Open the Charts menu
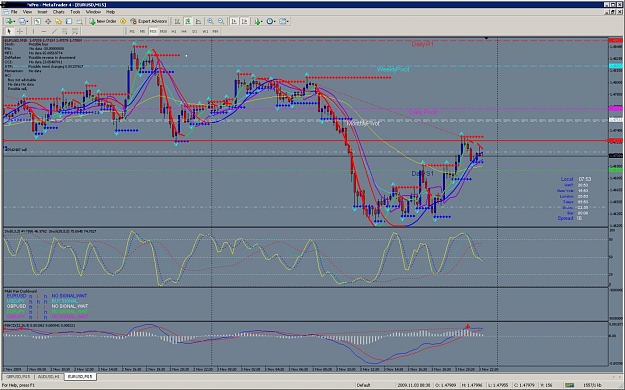The height and width of the screenshot is (390, 625). point(59,12)
